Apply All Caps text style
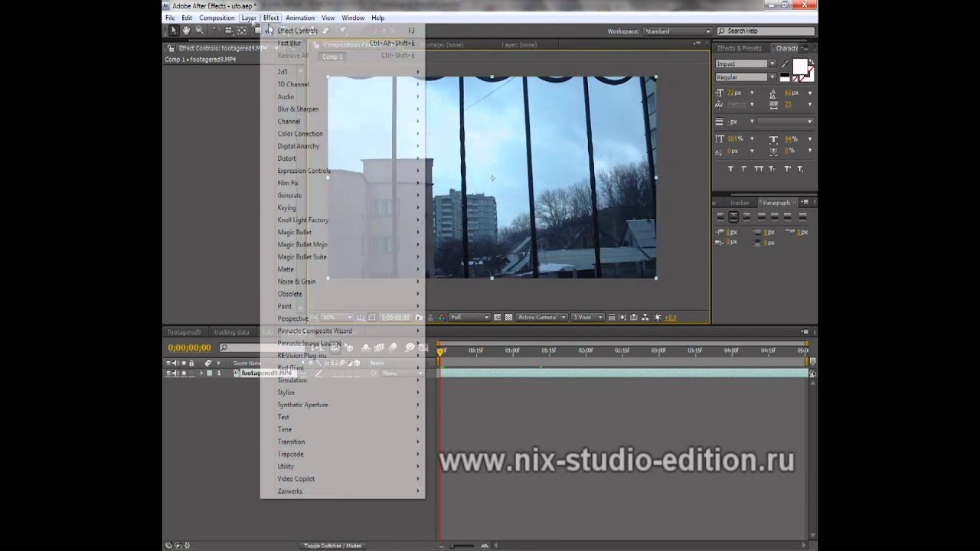The image size is (980, 551). [x=759, y=168]
